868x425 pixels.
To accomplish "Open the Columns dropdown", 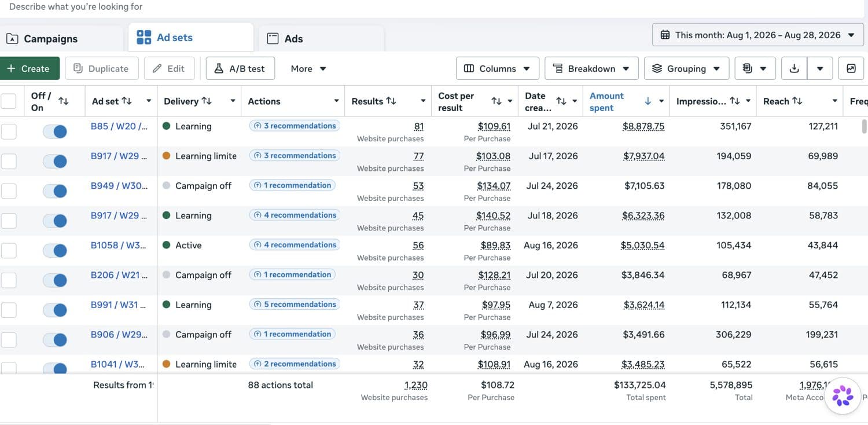I will pyautogui.click(x=498, y=68).
